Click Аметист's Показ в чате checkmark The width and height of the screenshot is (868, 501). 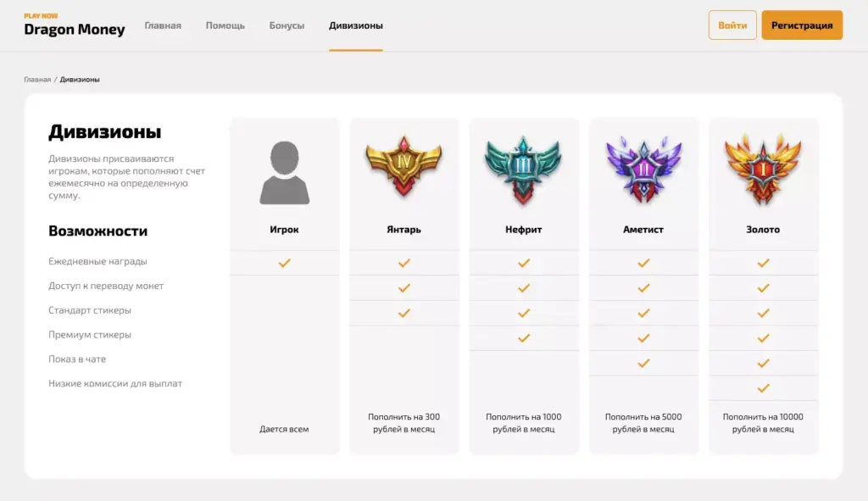(643, 363)
